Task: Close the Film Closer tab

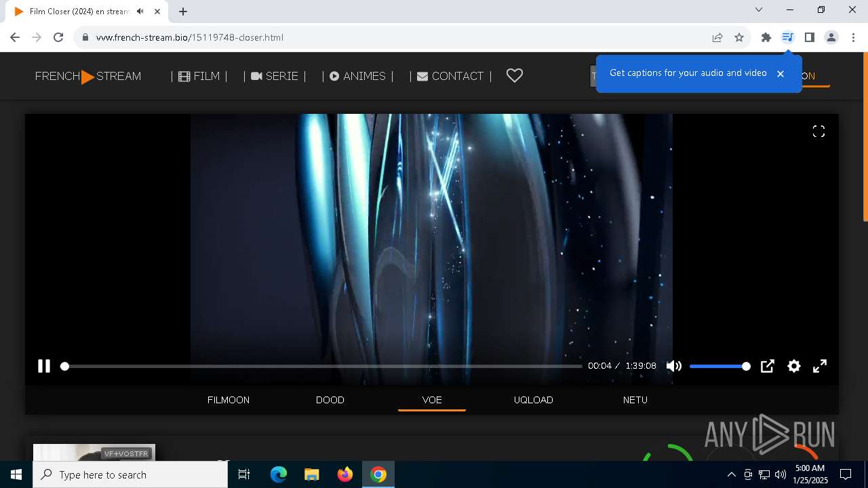Action: tap(157, 12)
